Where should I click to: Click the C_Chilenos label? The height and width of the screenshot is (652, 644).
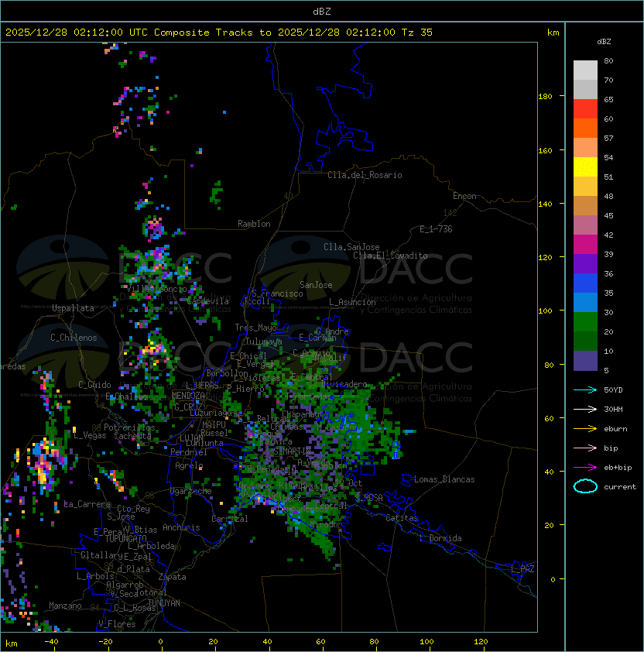[74, 338]
